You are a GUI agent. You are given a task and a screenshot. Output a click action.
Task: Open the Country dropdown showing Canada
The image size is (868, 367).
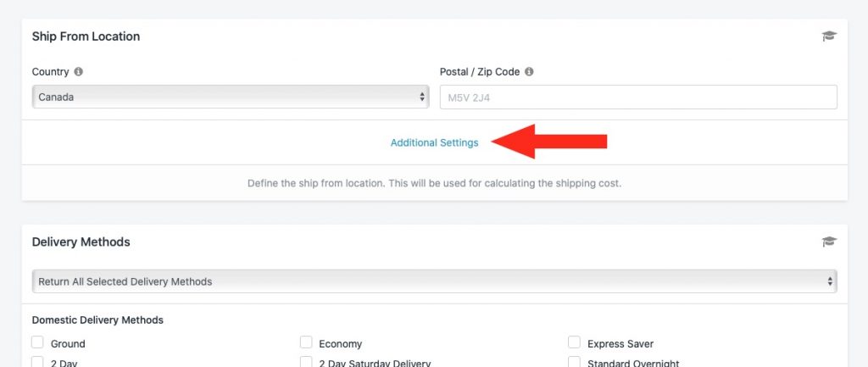point(231,97)
